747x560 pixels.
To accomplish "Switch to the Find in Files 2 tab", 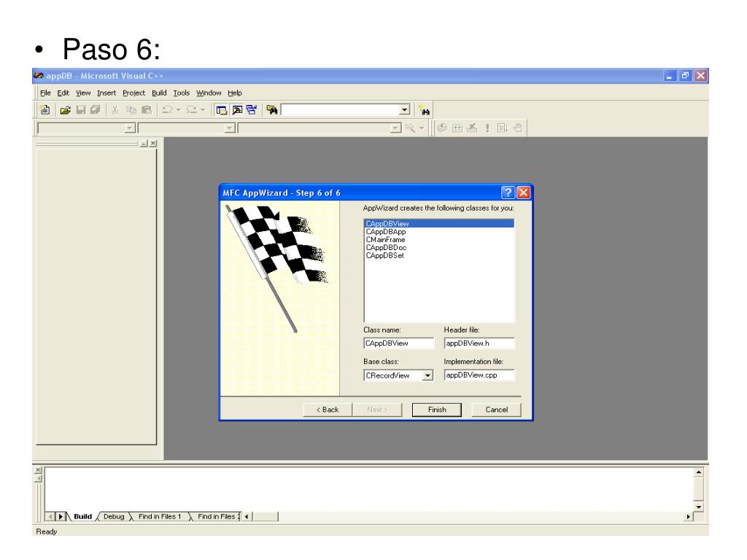I will click(x=217, y=516).
